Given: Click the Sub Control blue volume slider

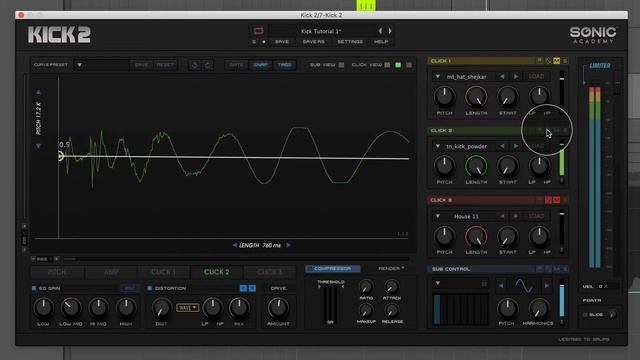Looking at the screenshot, I should pos(562,301).
